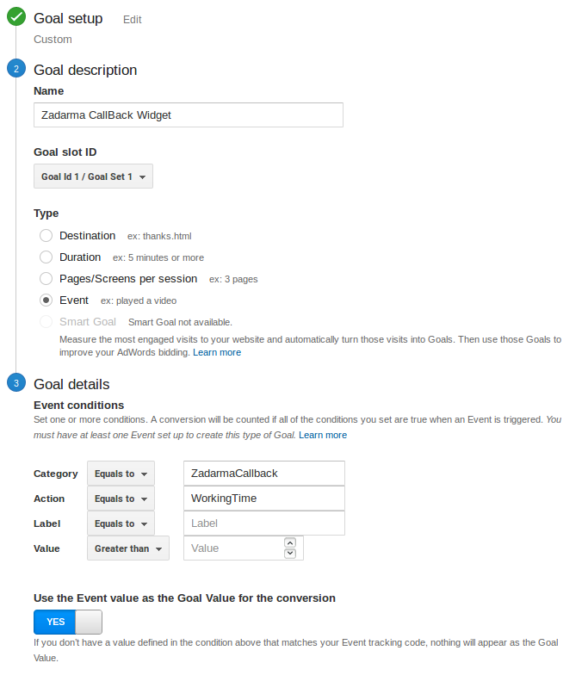Select the Event goal type
This screenshot has height=700, width=588.
(46, 300)
